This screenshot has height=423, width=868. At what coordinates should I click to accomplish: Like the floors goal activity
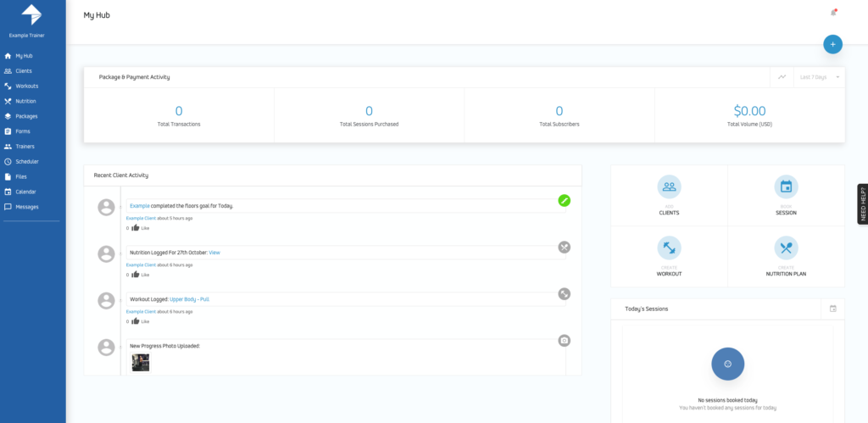click(140, 227)
